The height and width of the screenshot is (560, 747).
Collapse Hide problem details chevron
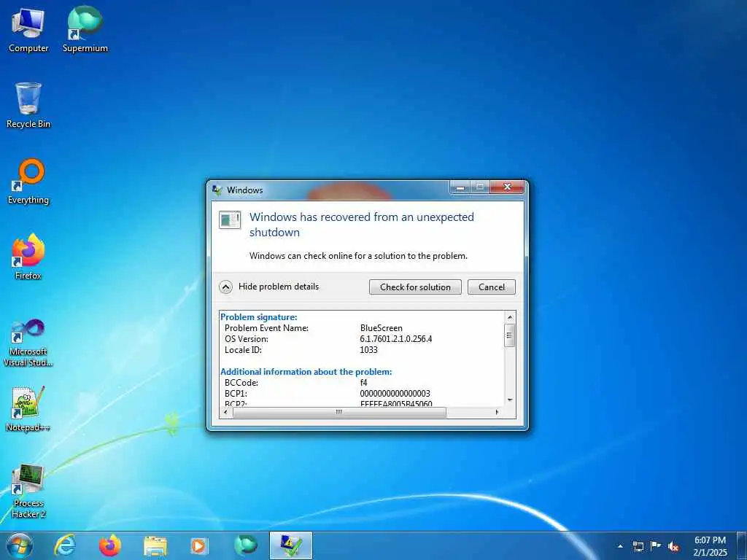pos(226,287)
